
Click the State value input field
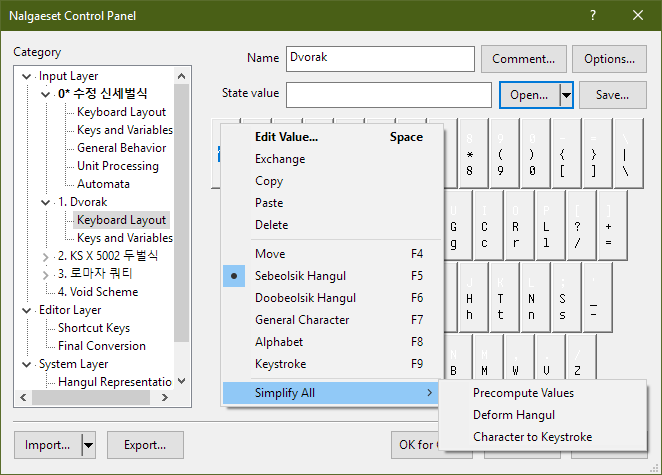[x=388, y=95]
